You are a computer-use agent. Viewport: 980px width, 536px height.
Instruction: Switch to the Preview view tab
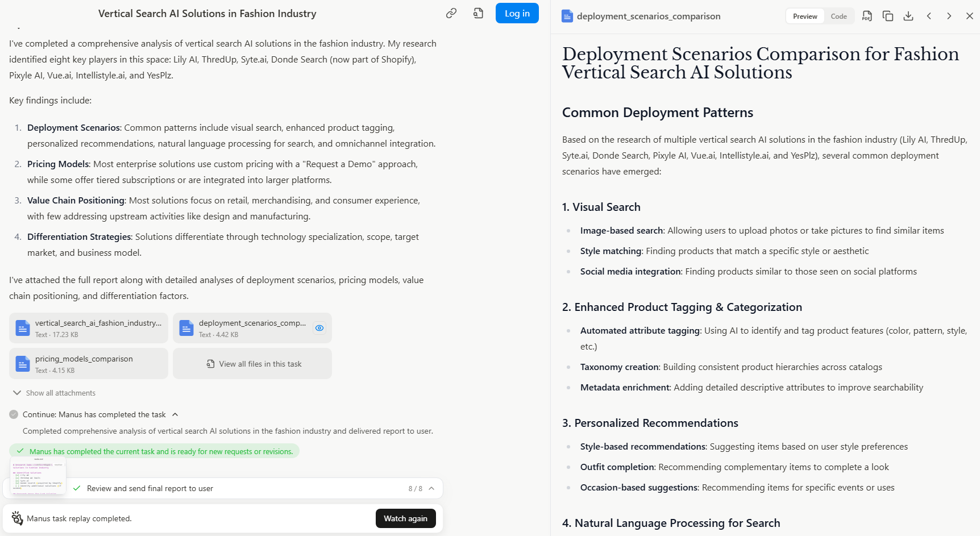pyautogui.click(x=805, y=16)
